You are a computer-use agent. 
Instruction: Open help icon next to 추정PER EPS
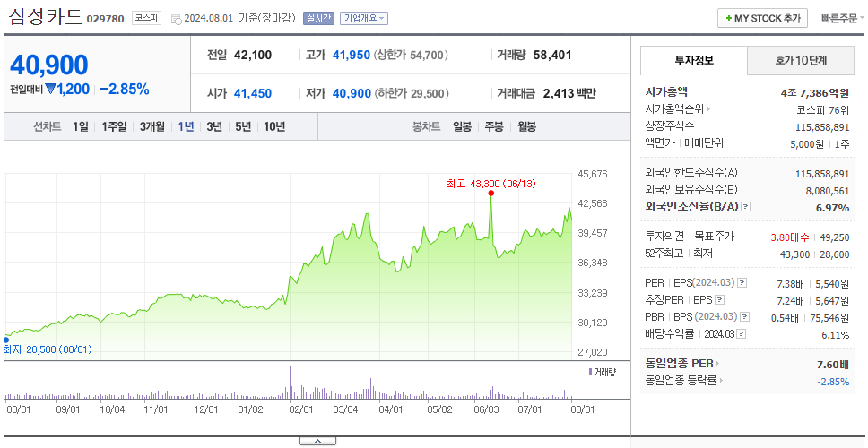[719, 300]
